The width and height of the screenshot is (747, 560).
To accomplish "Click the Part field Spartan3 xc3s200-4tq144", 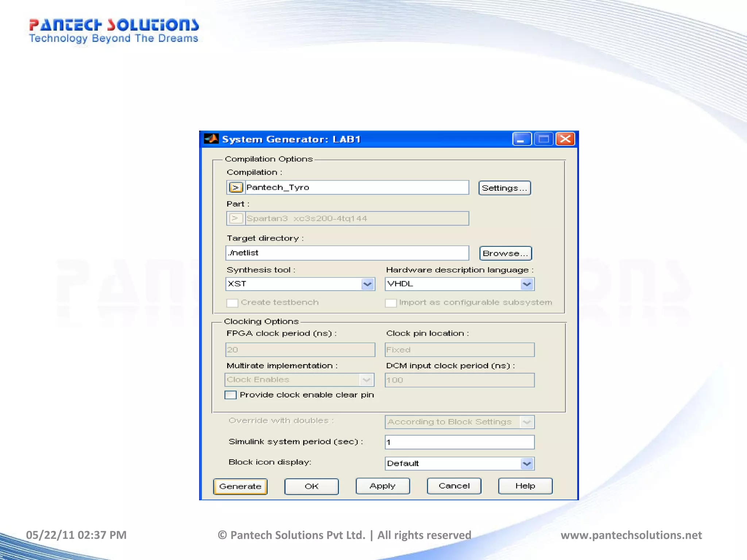I will tap(357, 218).
